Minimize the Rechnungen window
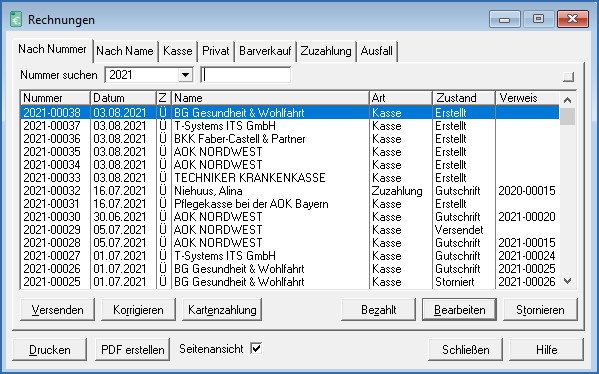 coord(505,19)
